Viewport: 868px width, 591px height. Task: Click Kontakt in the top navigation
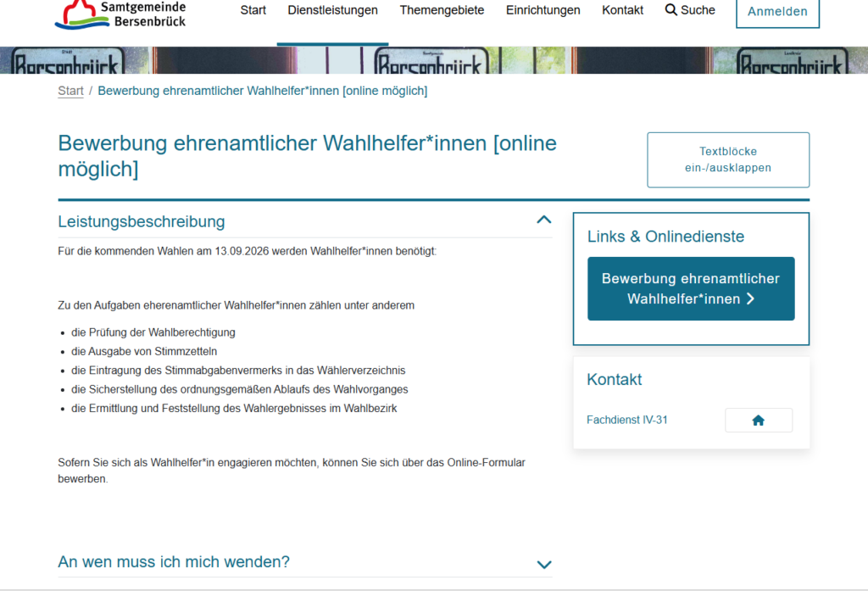click(x=622, y=10)
